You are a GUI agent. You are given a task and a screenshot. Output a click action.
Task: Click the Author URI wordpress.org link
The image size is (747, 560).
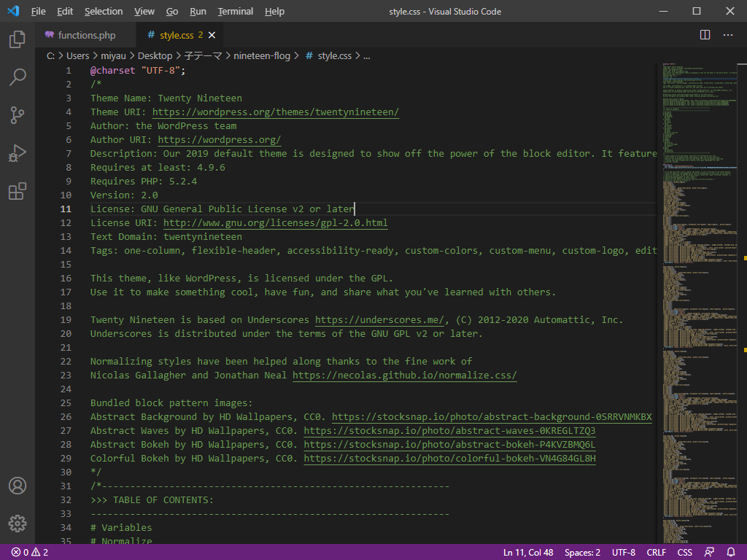(x=219, y=139)
